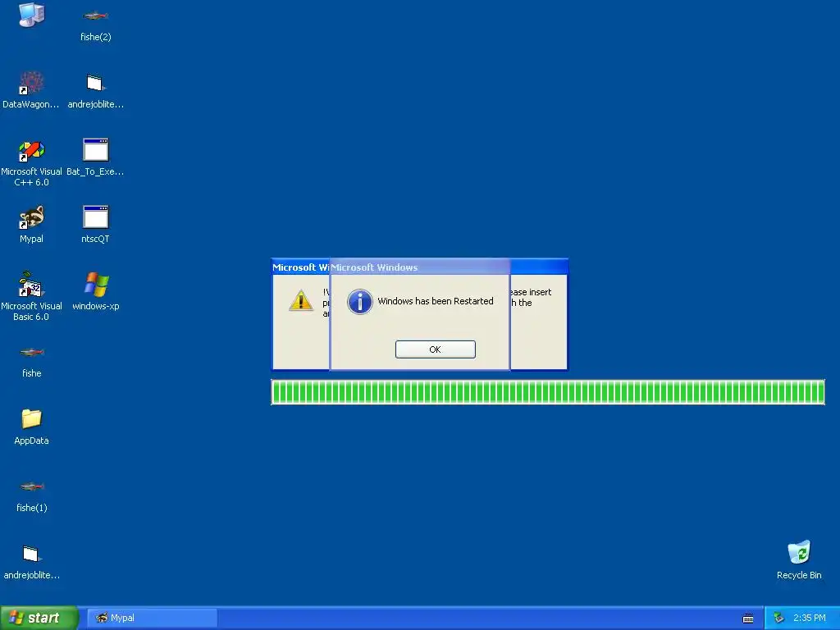Select the andrejoblite file beside DataWagon

tap(95, 91)
